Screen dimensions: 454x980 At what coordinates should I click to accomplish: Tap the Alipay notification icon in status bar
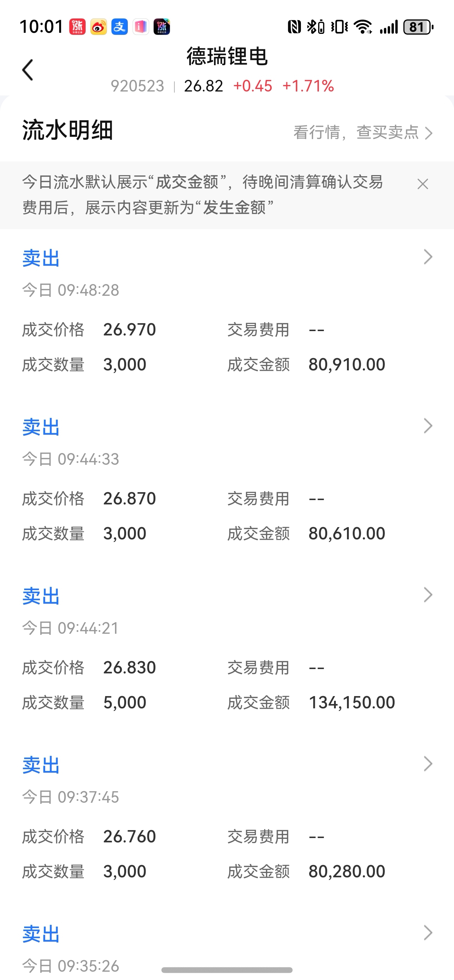click(120, 27)
